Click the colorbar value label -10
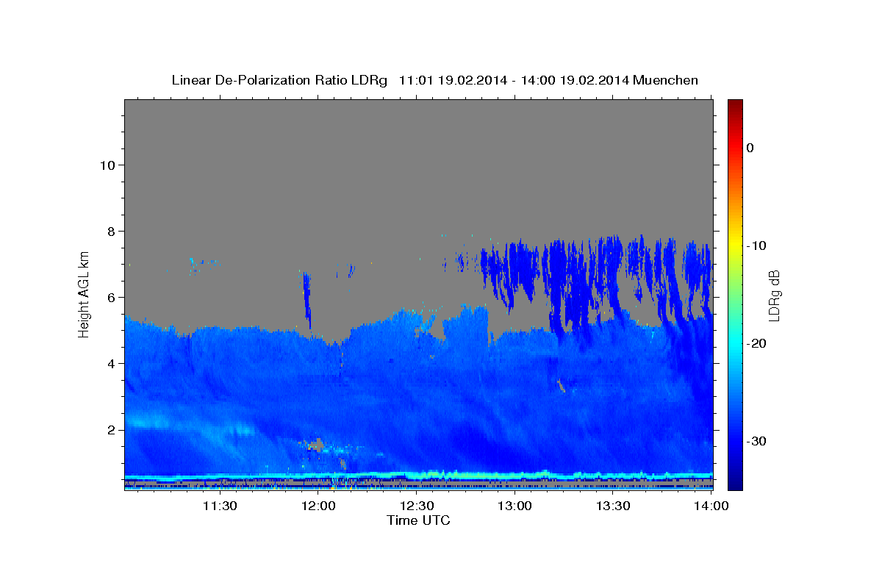Viewport: 882px width, 588px height. pyautogui.click(x=756, y=245)
